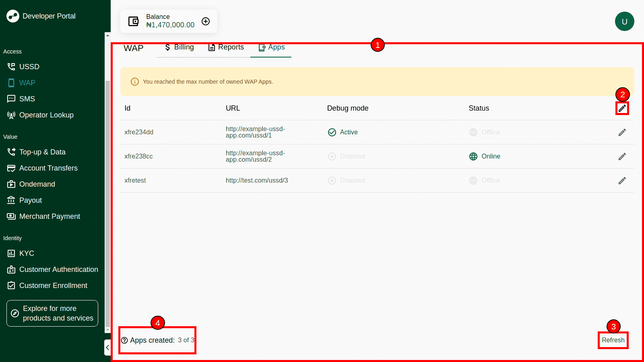
Task: Click the Apps created help icon
Action: (x=124, y=340)
